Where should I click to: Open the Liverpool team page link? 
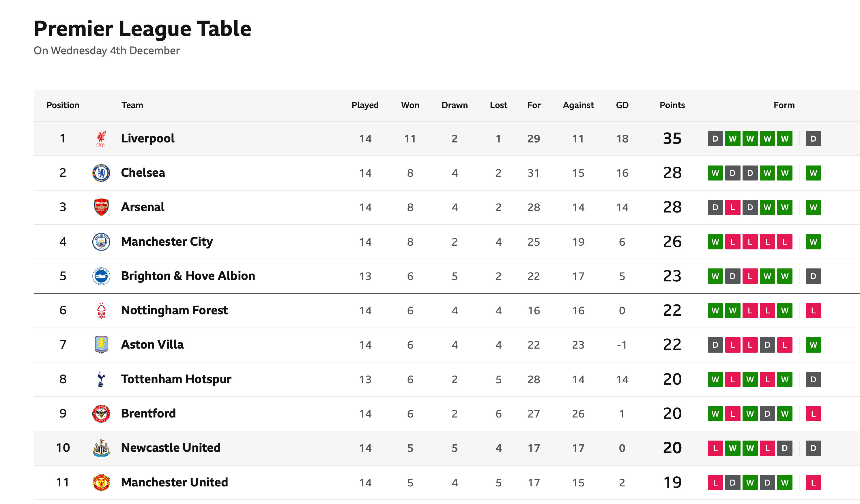(x=148, y=139)
